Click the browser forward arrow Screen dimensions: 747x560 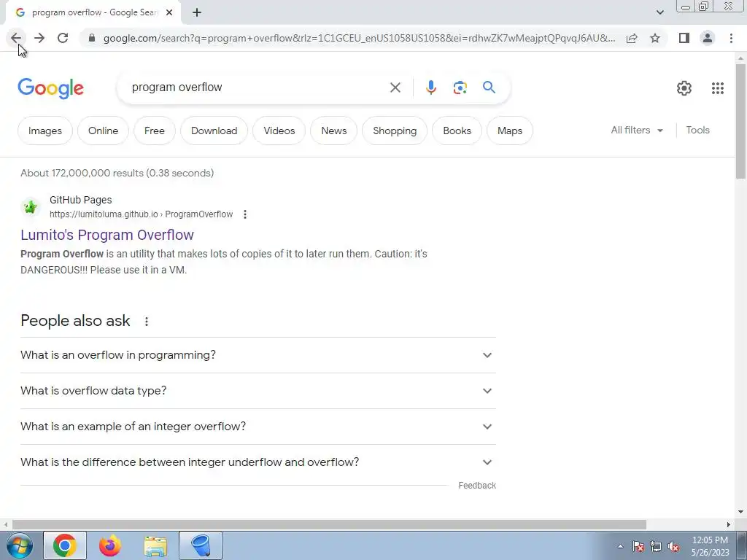pos(39,38)
